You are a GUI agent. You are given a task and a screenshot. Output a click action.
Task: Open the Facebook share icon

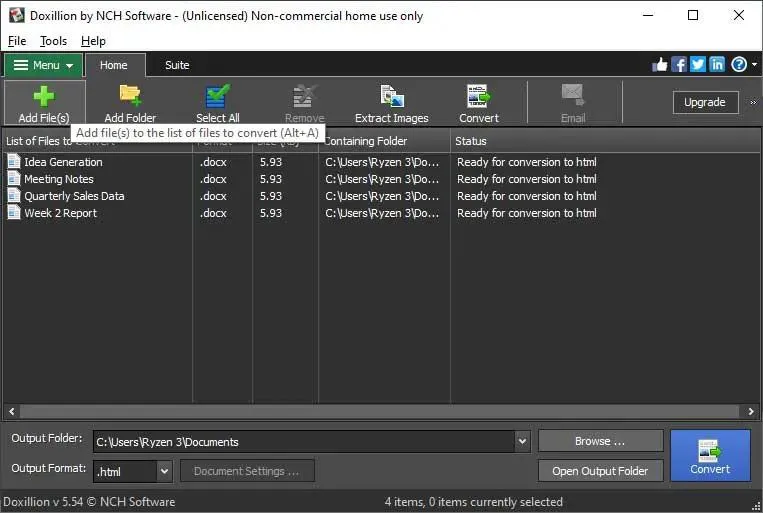[x=679, y=65]
